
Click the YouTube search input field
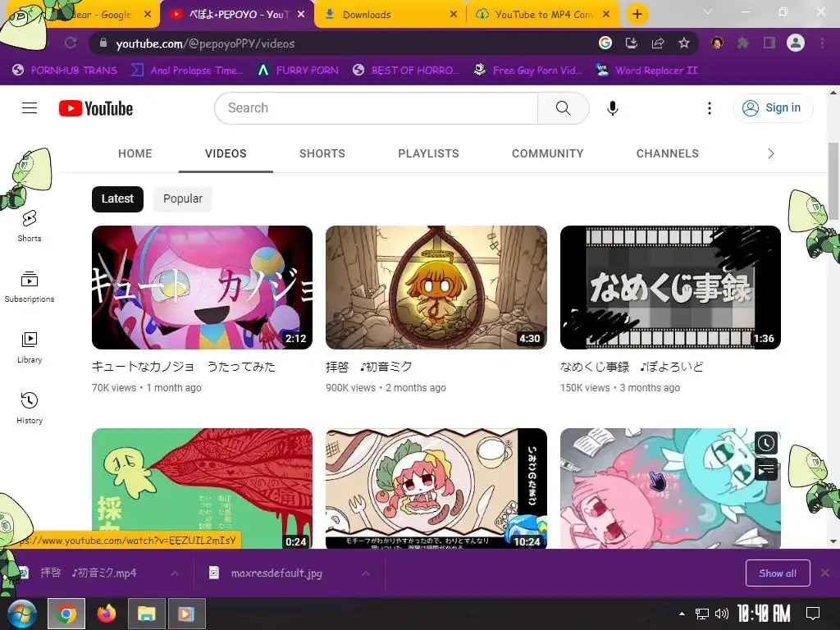tap(376, 108)
